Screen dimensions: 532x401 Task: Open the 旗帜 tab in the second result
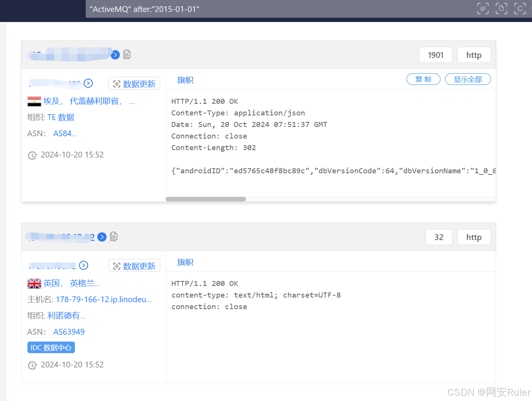click(x=185, y=262)
